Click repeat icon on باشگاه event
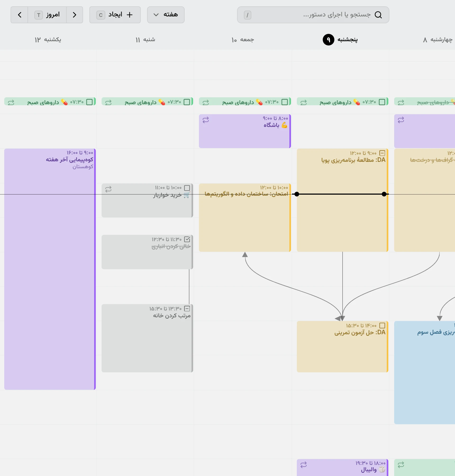The height and width of the screenshot is (476, 455). pos(206,120)
